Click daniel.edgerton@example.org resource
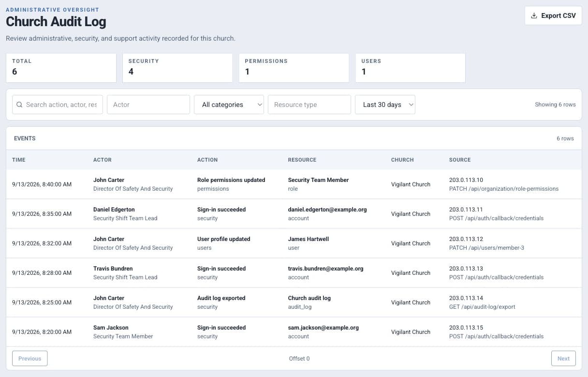The height and width of the screenshot is (377, 588). click(x=327, y=210)
